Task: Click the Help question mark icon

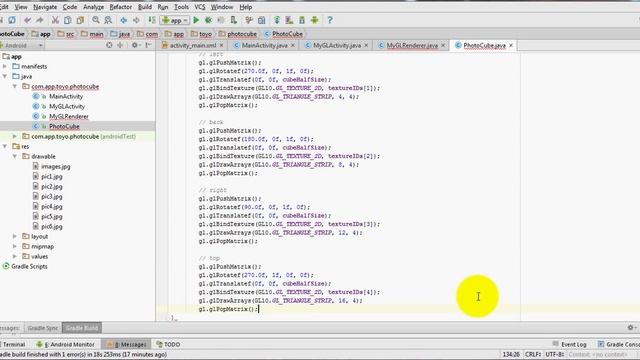Action: pyautogui.click(x=330, y=20)
